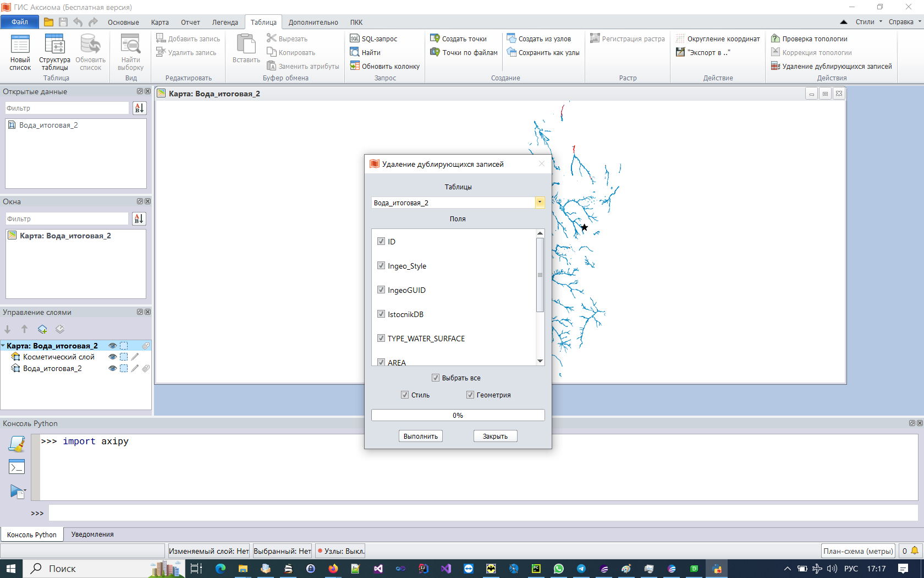The image size is (924, 578).
Task: Click the fields list vertical scrollbar
Action: click(x=540, y=275)
